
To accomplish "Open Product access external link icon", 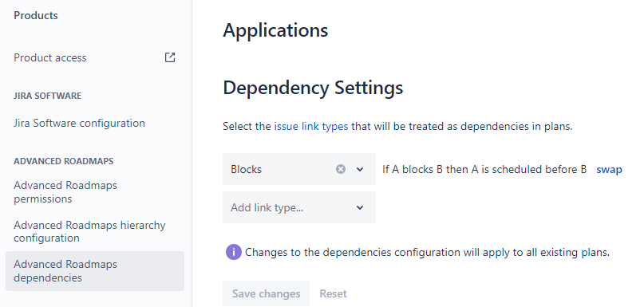I will pos(170,57).
